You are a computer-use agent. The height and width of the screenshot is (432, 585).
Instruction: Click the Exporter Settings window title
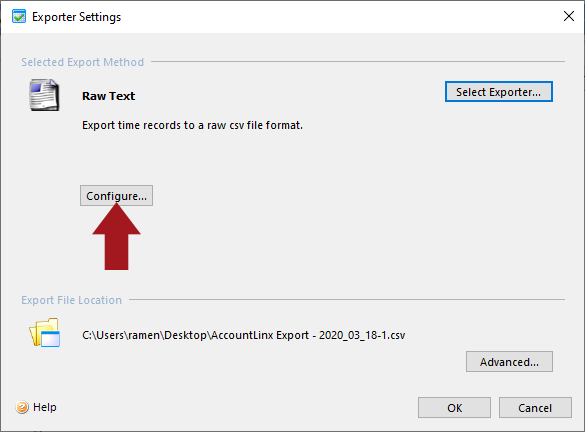pos(76,17)
